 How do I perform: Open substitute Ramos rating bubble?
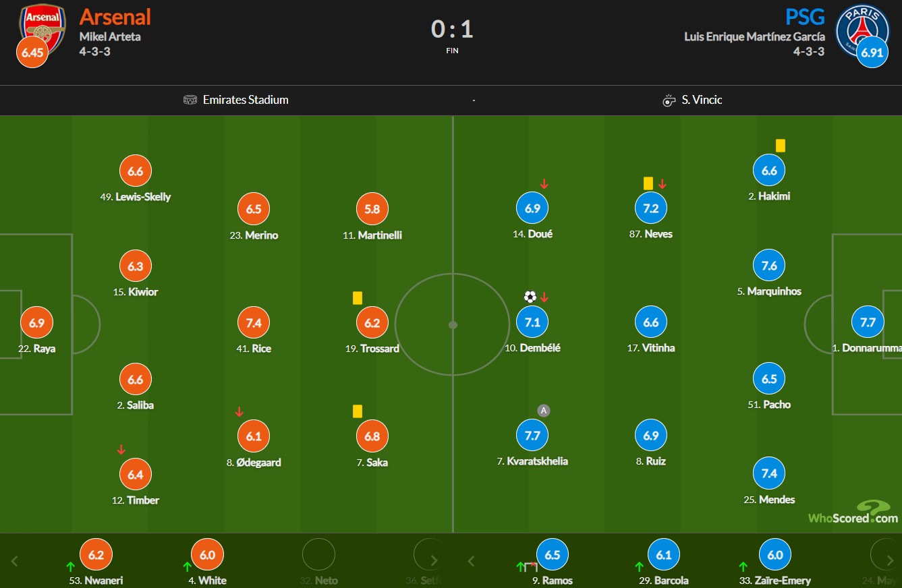pos(553,555)
